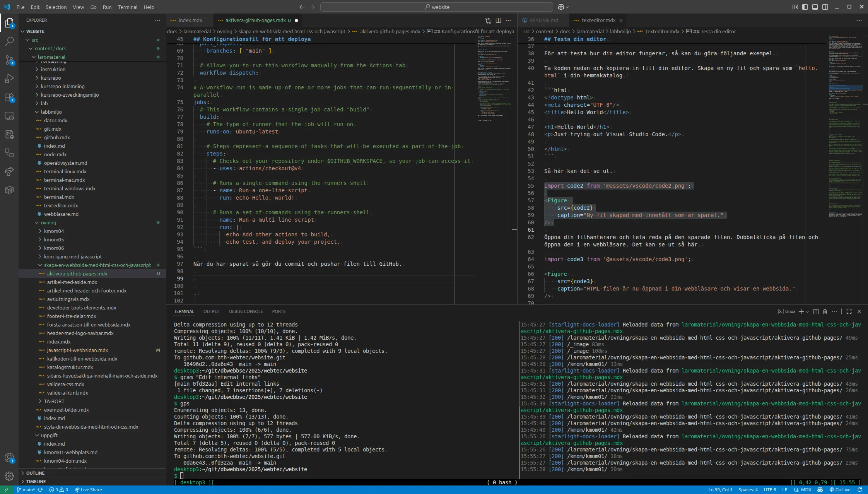Click the website command center search box
Image resolution: width=868 pixels, height=494 pixels.
click(x=437, y=7)
